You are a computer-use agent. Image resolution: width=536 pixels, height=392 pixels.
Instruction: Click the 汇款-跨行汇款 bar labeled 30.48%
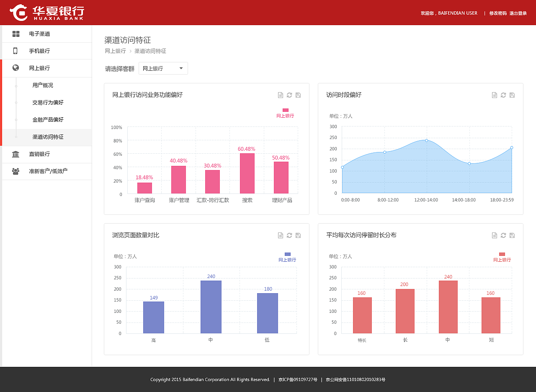212,182
